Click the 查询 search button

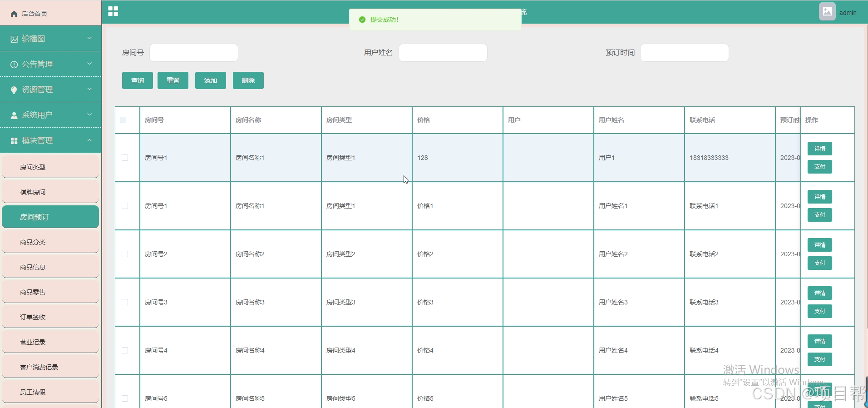point(138,80)
